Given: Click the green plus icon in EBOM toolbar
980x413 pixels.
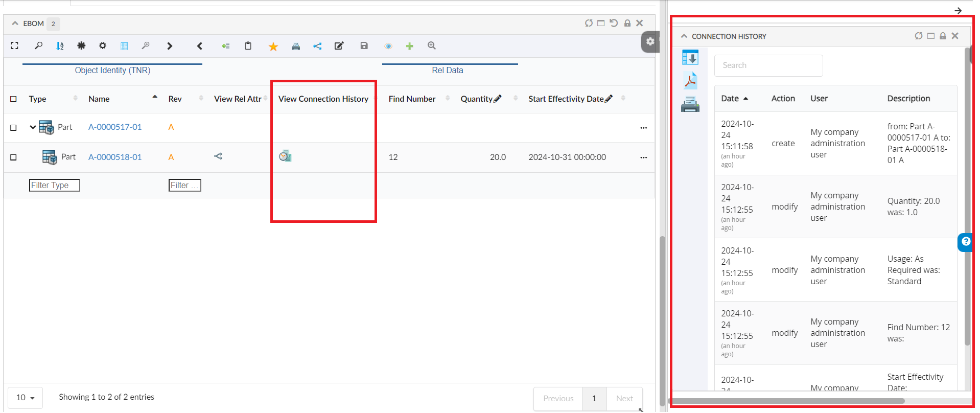Looking at the screenshot, I should [409, 46].
